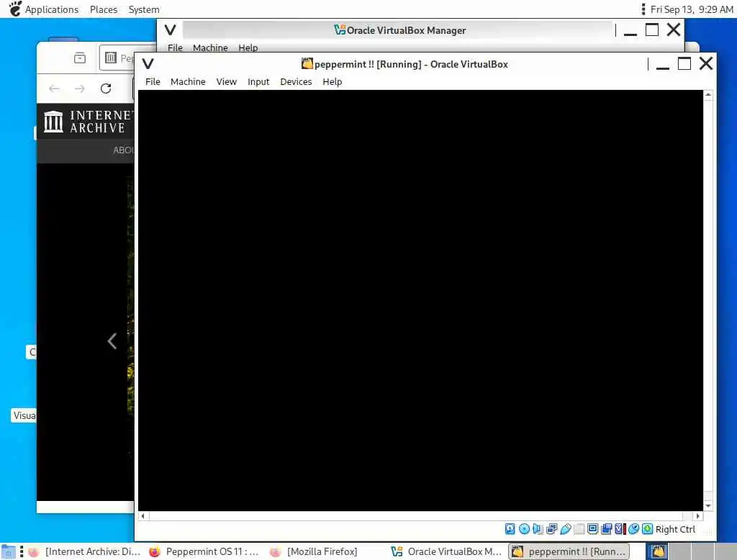The image size is (737, 560).
Task: Close the VirtualBox Manager window
Action: [x=674, y=30]
